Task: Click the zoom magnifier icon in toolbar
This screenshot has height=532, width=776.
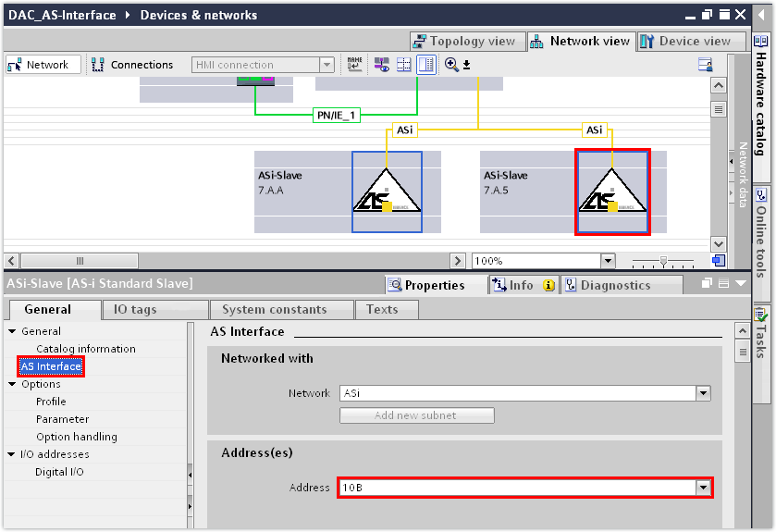Action: pyautogui.click(x=451, y=65)
